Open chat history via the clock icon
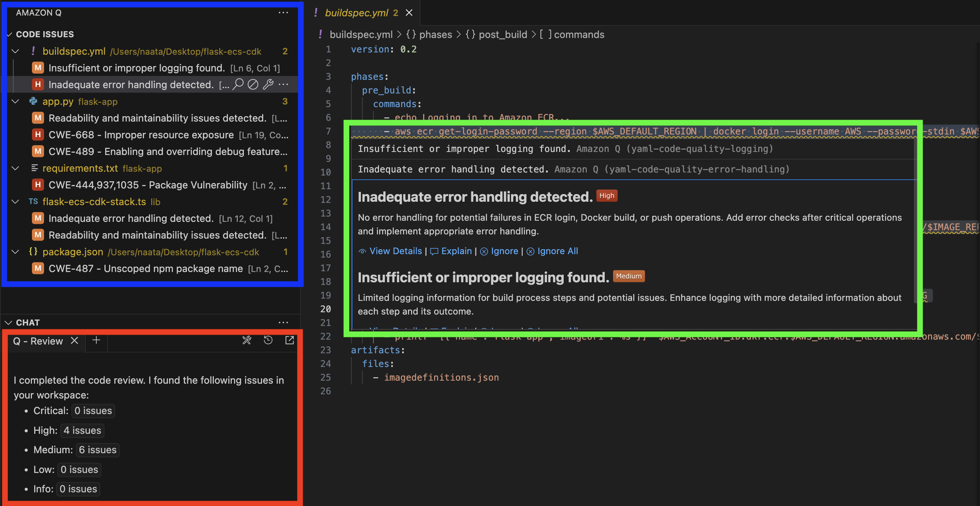Viewport: 980px width, 506px height. 268,340
